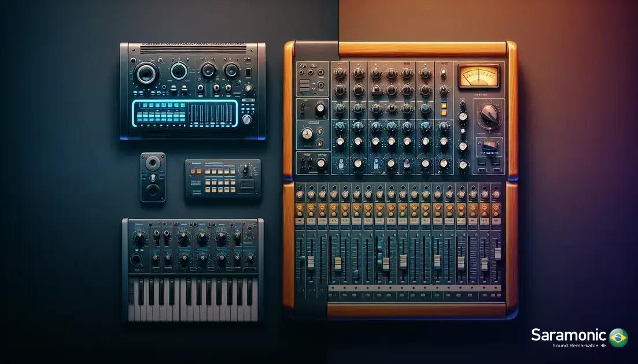Click the piano keys of the mini keyboard synth
This screenshot has height=364, width=638.
(x=193, y=299)
